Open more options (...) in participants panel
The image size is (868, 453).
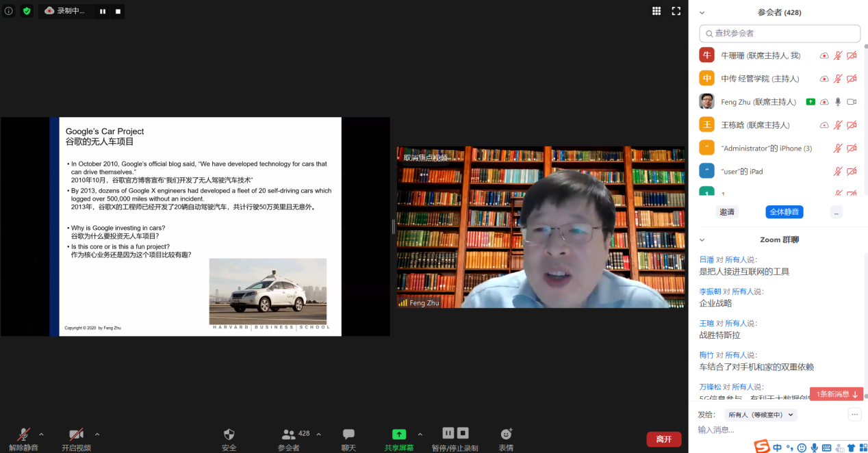click(836, 211)
